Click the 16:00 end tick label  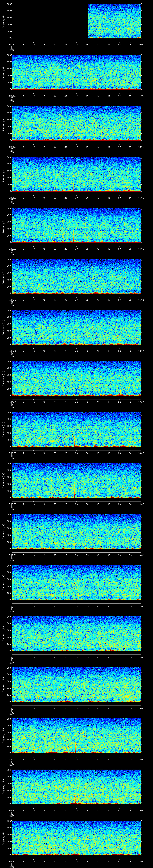pyautogui.click(x=141, y=351)
